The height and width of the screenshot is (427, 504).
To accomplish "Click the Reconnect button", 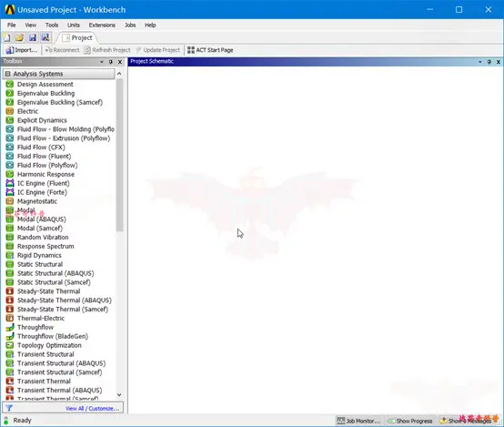I will (62, 50).
